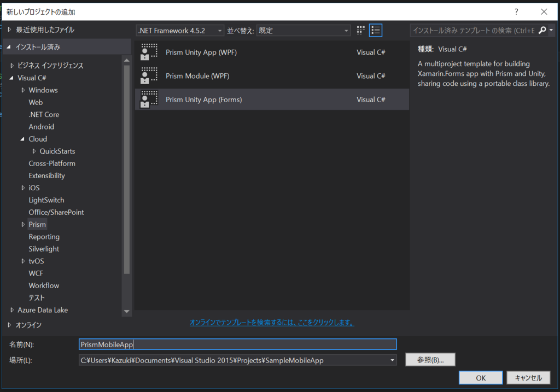Select the Web category

(36, 102)
